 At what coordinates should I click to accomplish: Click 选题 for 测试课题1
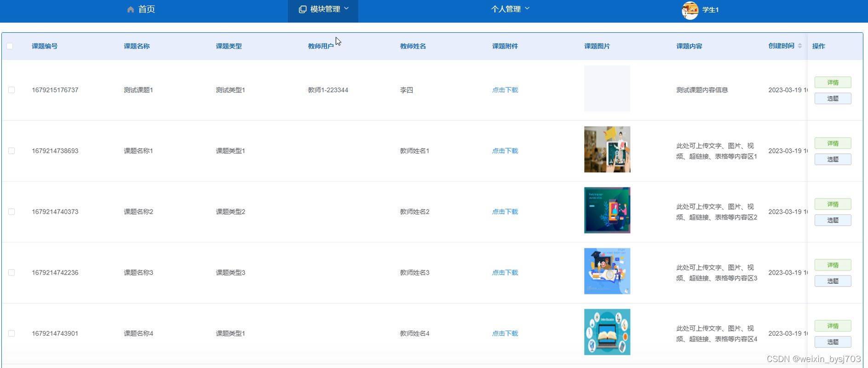pyautogui.click(x=833, y=99)
